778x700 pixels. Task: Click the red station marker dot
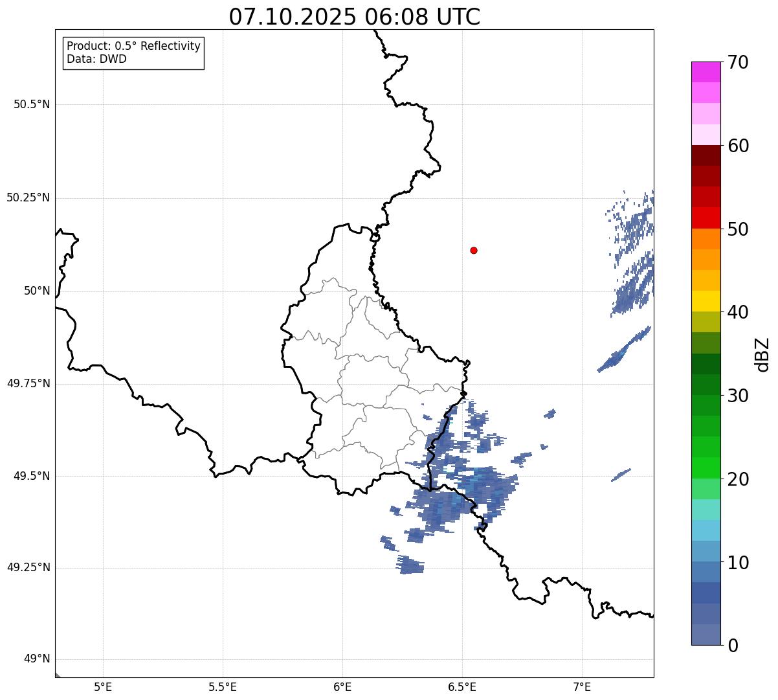474,250
